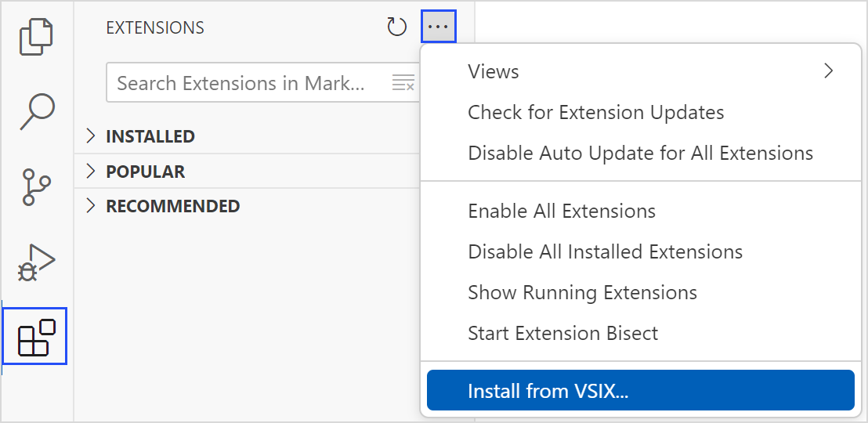Open the Run and Debug view
This screenshot has height=423, width=868.
[37, 263]
